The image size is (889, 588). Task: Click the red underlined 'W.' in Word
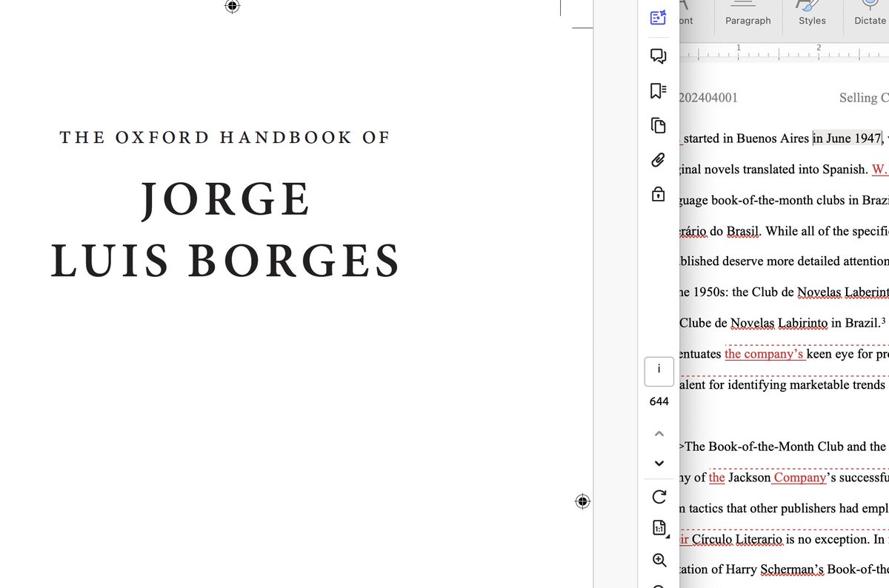879,169
